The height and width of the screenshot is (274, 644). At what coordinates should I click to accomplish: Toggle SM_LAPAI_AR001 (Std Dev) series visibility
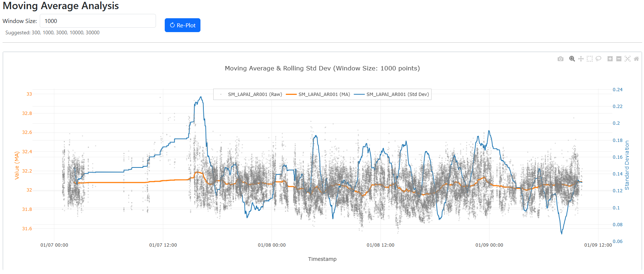coord(397,94)
